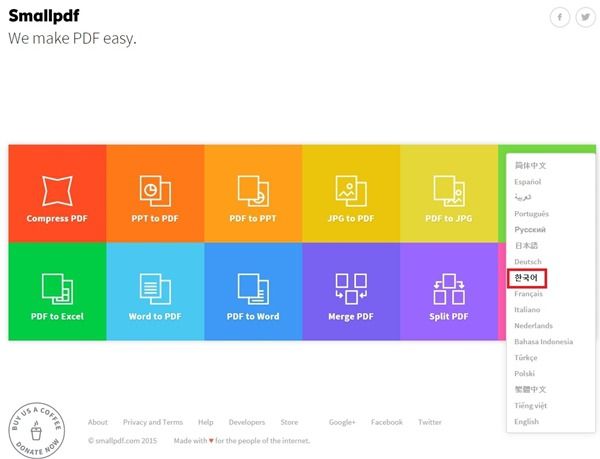This screenshot has height=459, width=600.
Task: Open the PDF to JPG converter icon
Action: (449, 190)
